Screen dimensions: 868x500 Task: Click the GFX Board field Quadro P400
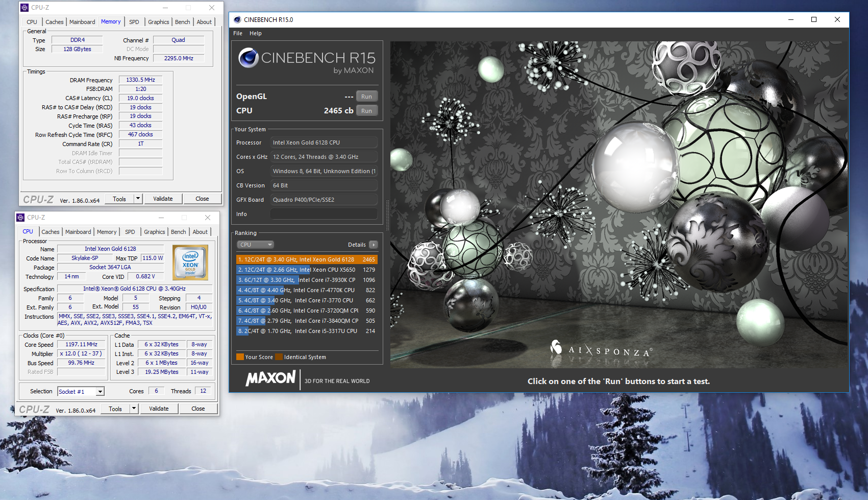(x=324, y=200)
